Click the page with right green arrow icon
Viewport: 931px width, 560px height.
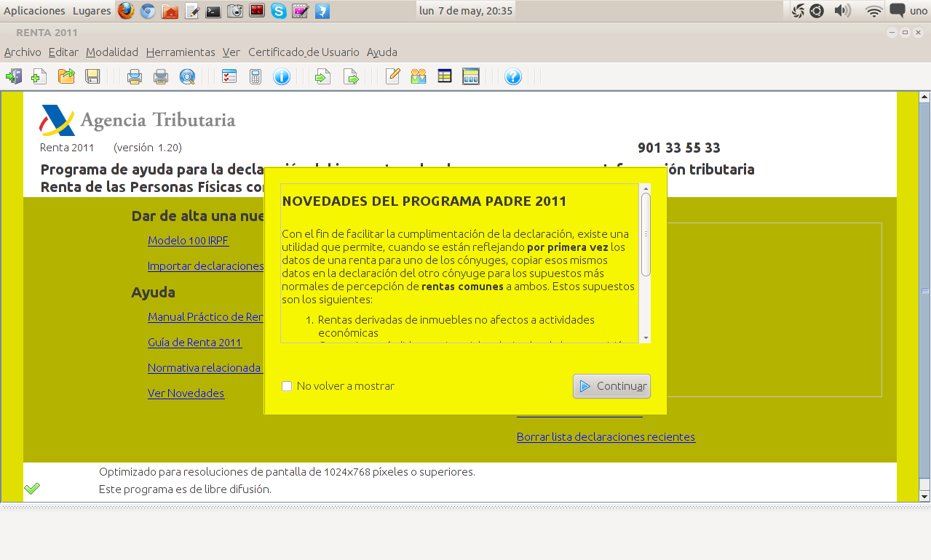[351, 76]
